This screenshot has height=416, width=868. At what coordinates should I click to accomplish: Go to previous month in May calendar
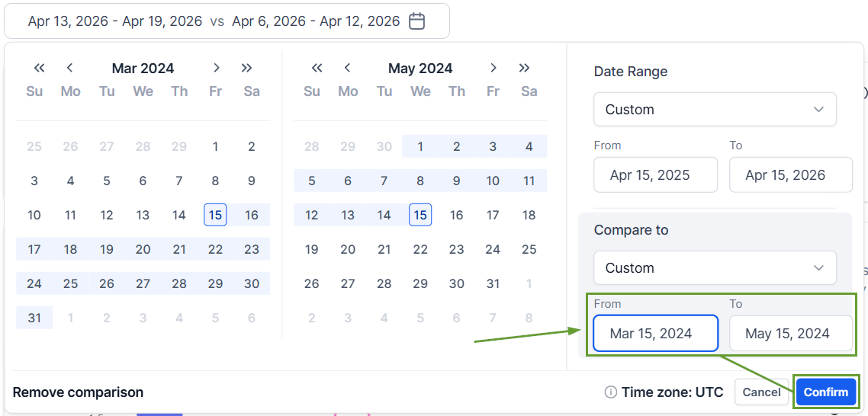348,68
